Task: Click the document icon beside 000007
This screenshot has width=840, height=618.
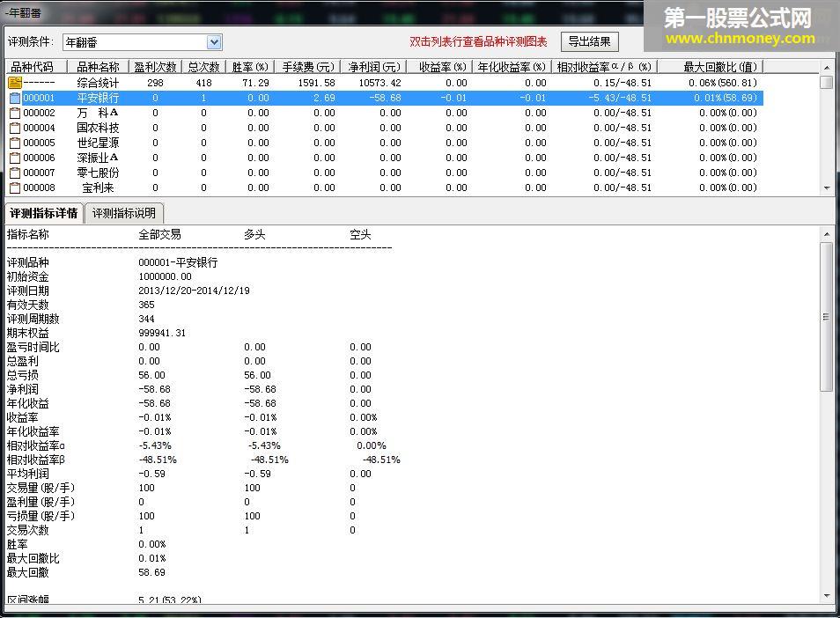Action: [15, 173]
